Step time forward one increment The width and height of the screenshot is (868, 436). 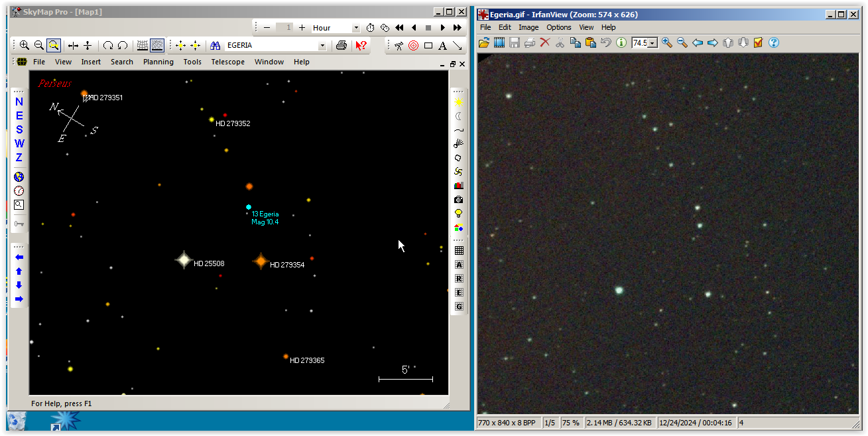coord(443,27)
